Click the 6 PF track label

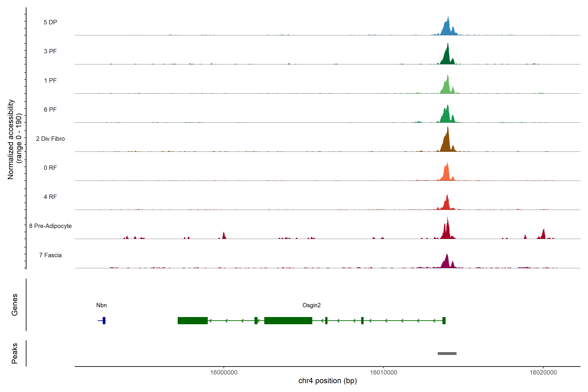(50, 109)
